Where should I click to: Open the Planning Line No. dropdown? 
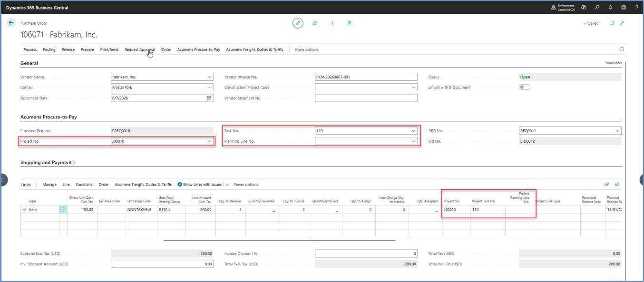coord(413,141)
